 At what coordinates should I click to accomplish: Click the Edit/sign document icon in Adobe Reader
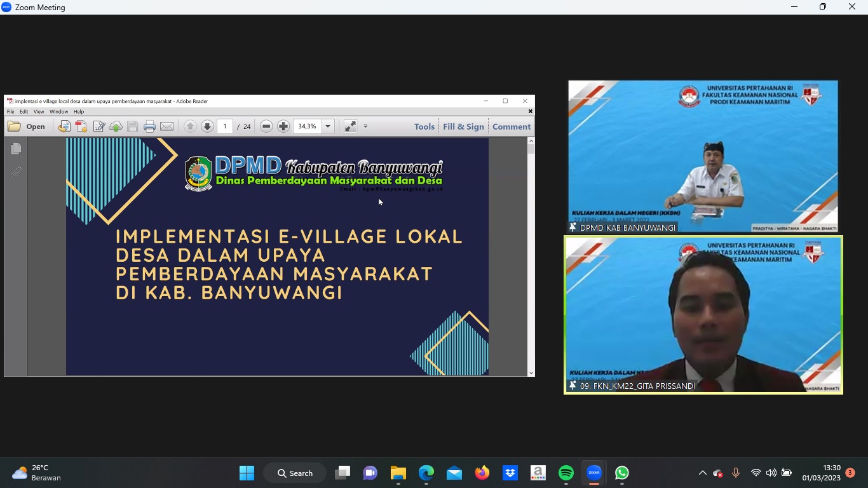click(x=98, y=126)
